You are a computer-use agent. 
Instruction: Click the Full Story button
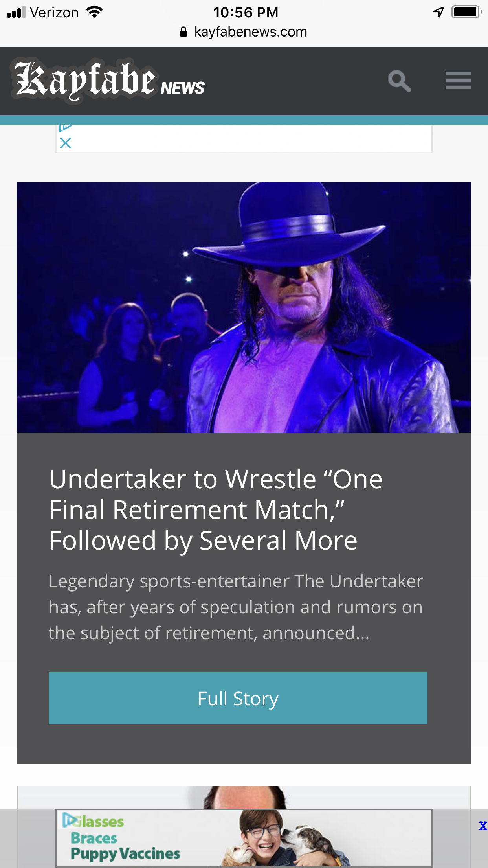point(238,698)
